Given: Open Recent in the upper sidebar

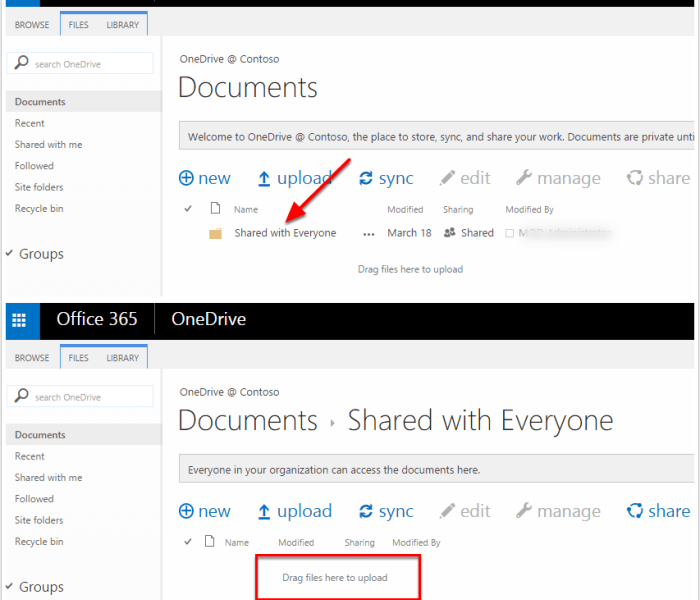Looking at the screenshot, I should coord(29,123).
